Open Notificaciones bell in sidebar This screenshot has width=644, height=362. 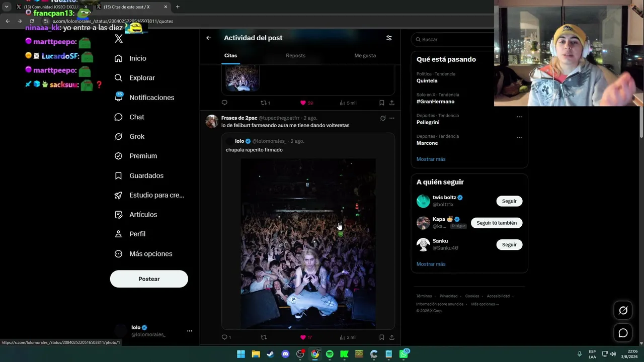pos(144,98)
